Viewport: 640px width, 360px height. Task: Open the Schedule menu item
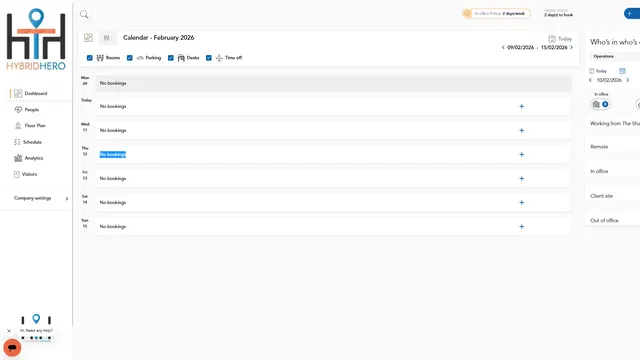tap(32, 142)
